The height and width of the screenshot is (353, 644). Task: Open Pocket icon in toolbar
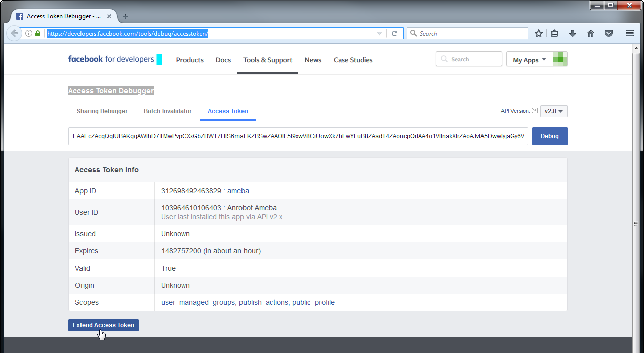pyautogui.click(x=609, y=33)
